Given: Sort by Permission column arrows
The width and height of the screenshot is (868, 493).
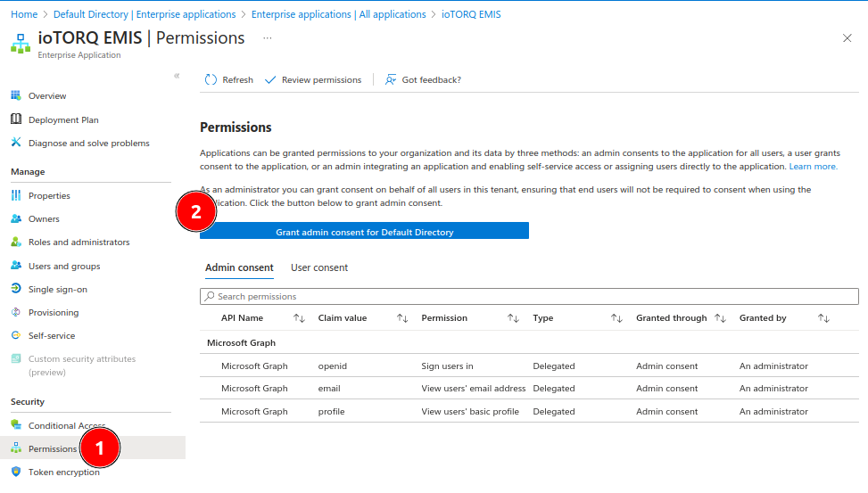Looking at the screenshot, I should pyautogui.click(x=513, y=318).
